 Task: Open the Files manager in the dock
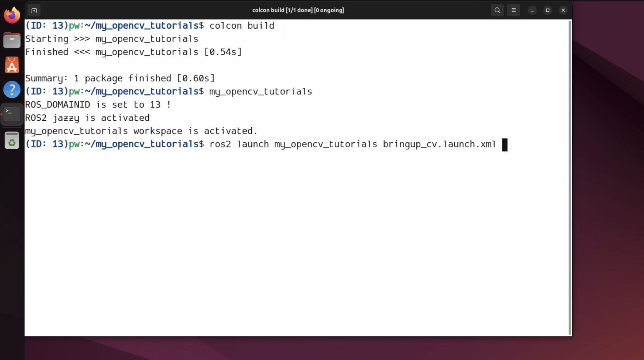click(12, 40)
